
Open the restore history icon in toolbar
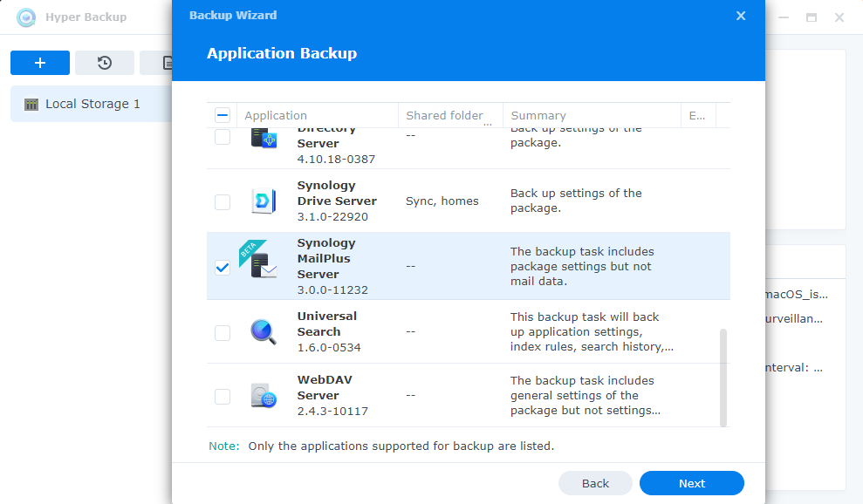(x=104, y=62)
